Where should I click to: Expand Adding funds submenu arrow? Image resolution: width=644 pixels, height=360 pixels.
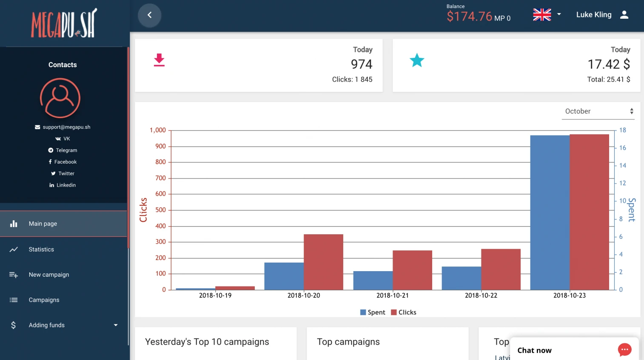[116, 325]
